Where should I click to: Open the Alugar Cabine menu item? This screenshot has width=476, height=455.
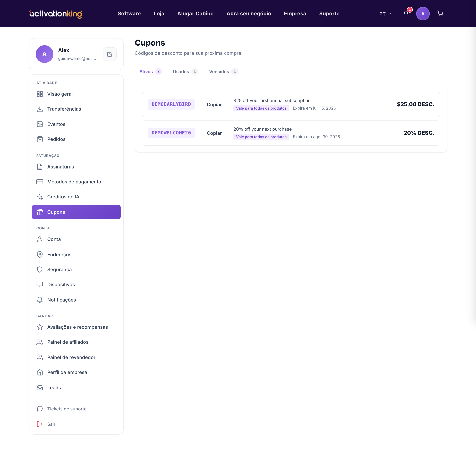point(195,14)
